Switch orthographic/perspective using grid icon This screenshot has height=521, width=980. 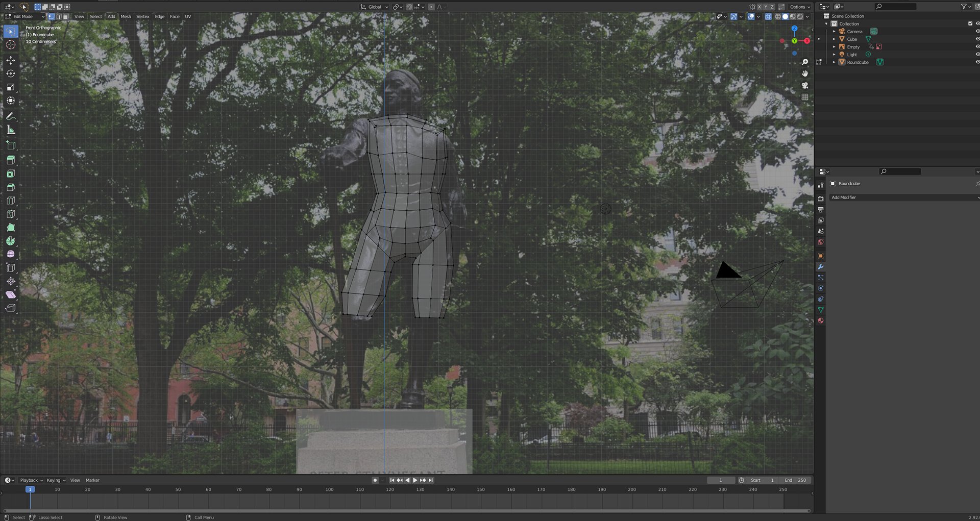805,97
